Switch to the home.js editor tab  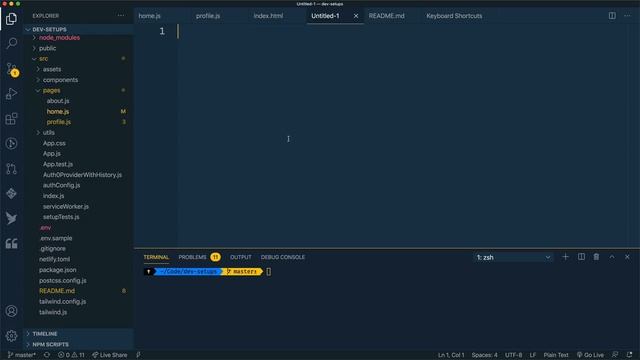pos(149,16)
